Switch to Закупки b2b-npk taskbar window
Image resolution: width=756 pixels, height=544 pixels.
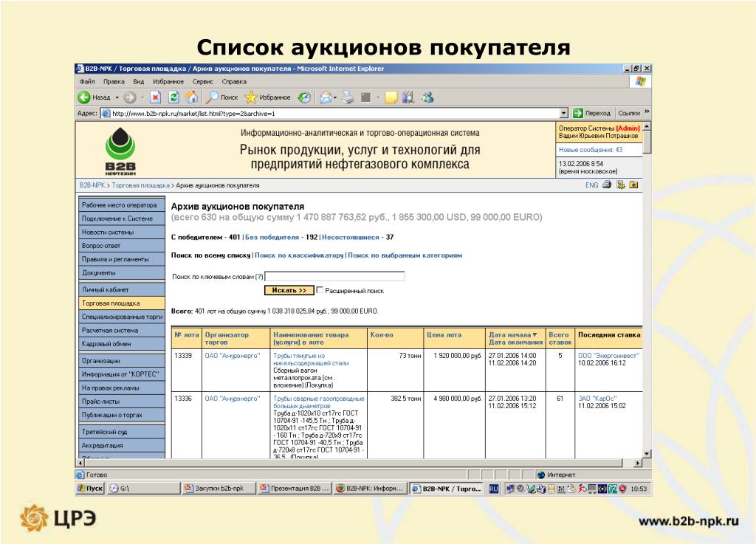(219, 489)
